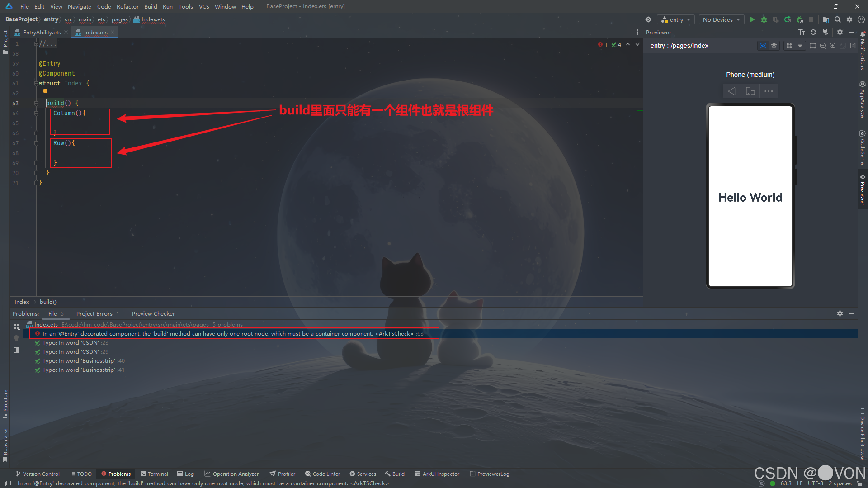Viewport: 868px width, 488px height.
Task: Reset preview to 1:1 scale
Action: coord(853,46)
